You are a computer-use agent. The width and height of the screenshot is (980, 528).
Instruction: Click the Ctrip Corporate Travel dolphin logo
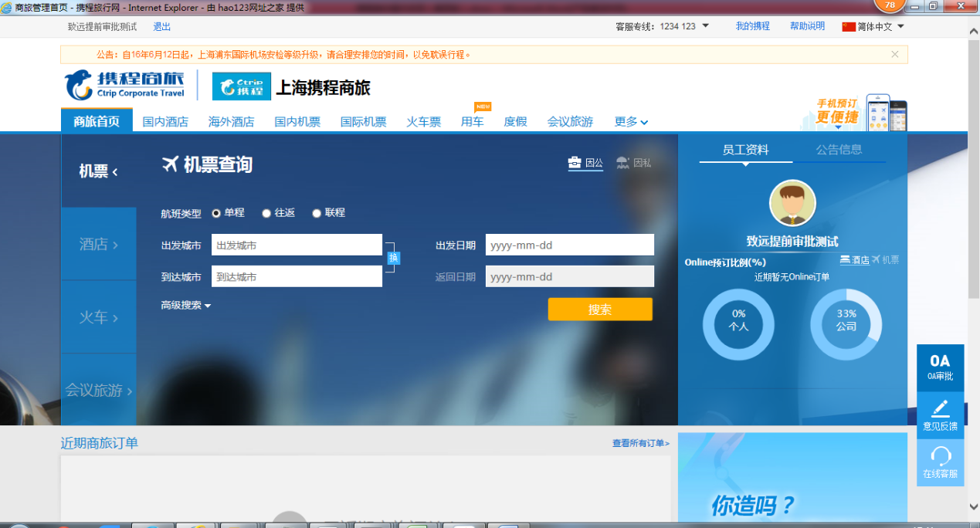point(79,85)
